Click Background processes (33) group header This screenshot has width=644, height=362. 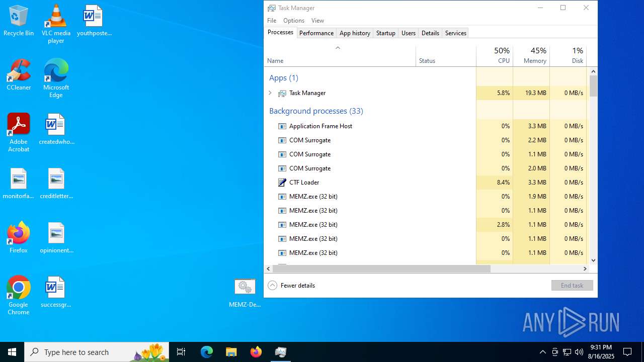pyautogui.click(x=316, y=111)
